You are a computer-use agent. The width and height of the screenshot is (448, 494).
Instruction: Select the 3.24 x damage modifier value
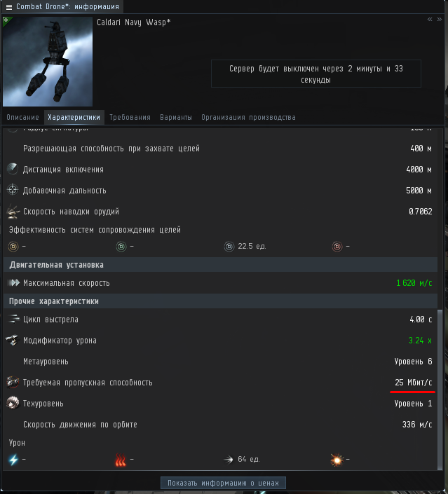(420, 341)
